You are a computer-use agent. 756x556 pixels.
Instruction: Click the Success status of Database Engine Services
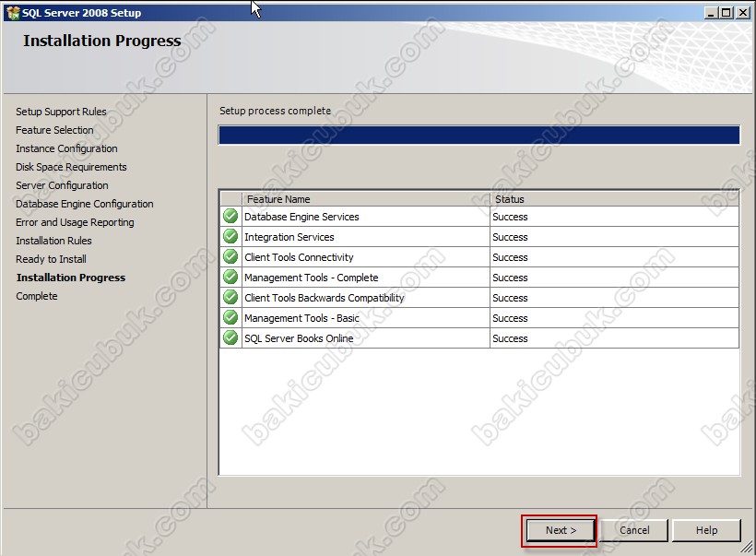point(510,217)
